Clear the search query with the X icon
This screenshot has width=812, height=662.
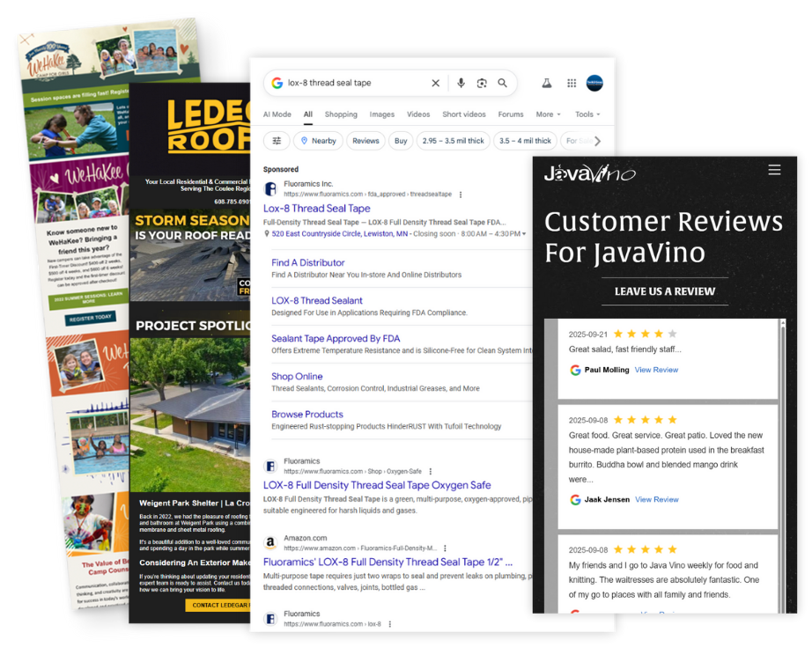435,82
